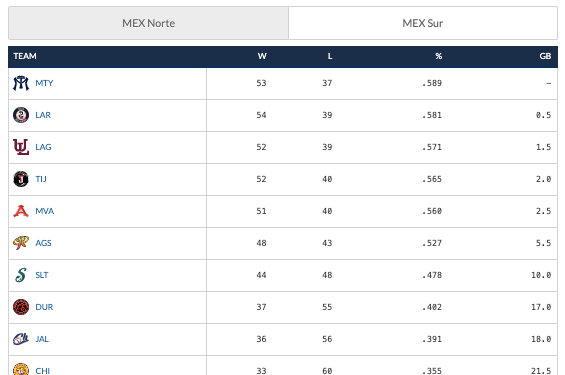This screenshot has width=565, height=375.
Task: Click the CHI team logo icon
Action: click(x=21, y=369)
